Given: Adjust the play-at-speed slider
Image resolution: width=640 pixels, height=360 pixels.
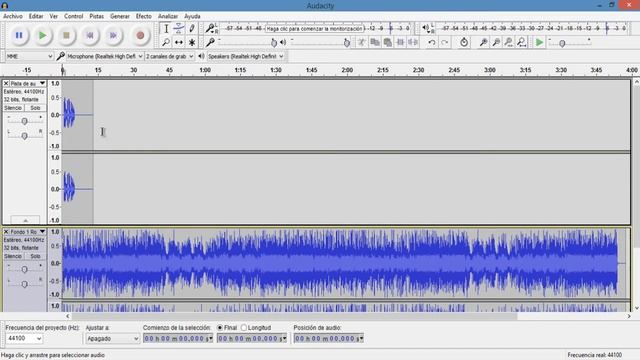Looking at the screenshot, I should 562,43.
